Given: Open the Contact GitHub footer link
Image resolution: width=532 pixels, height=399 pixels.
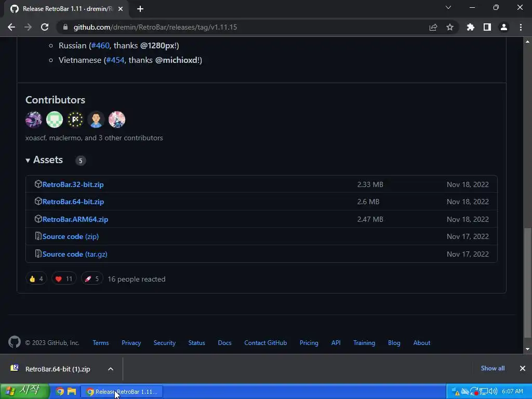Looking at the screenshot, I should [265, 343].
